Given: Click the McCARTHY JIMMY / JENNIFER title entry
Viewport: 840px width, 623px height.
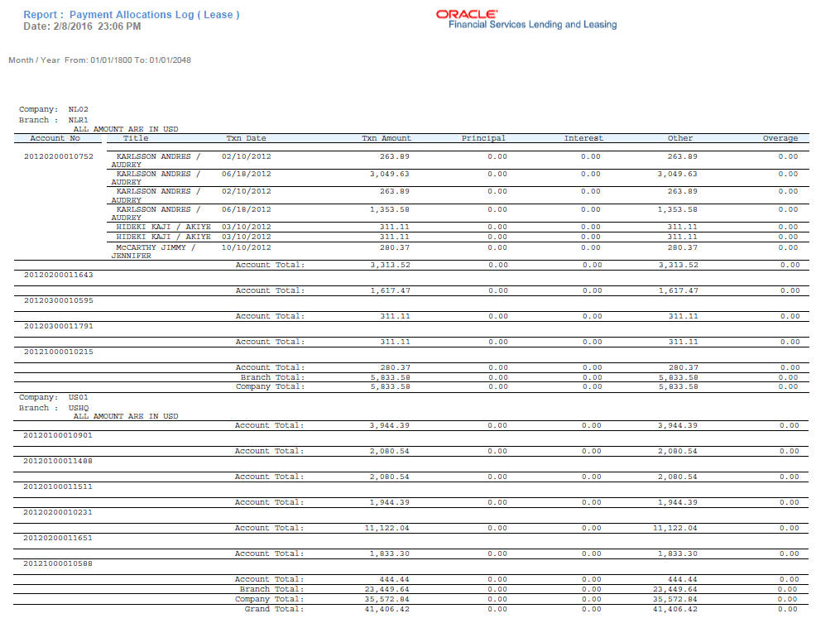Looking at the screenshot, I should [156, 252].
